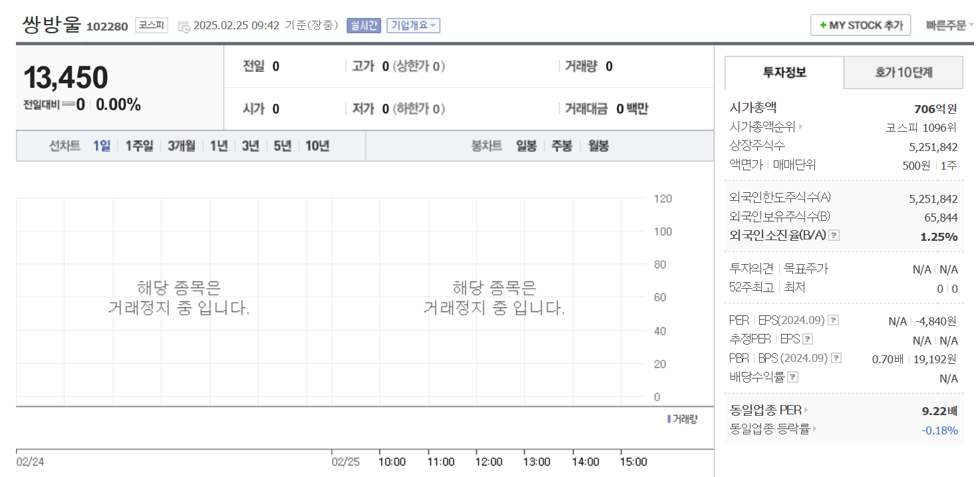This screenshot has height=477, width=980.
Task: Open the 배당수익률 question mark icon
Action: [794, 377]
